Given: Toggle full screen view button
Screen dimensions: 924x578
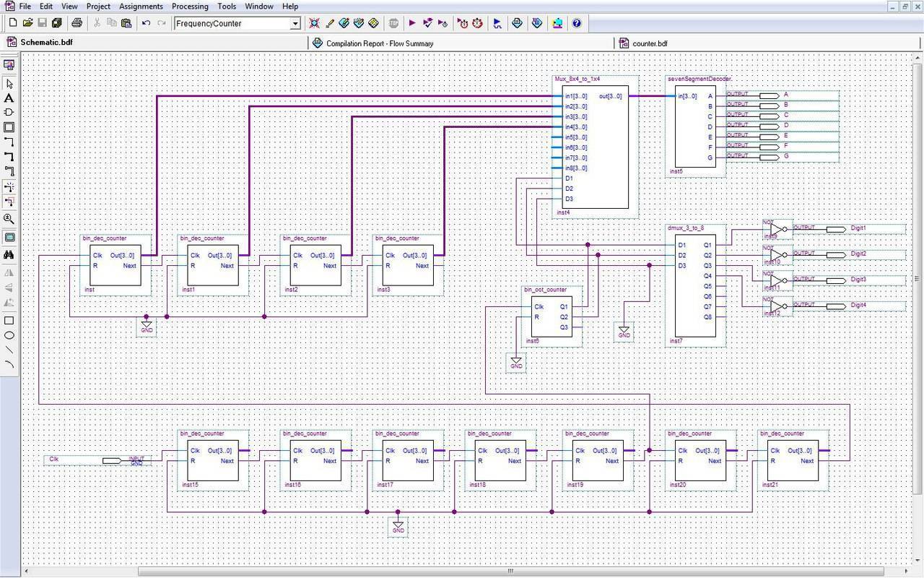Looking at the screenshot, I should [9, 238].
